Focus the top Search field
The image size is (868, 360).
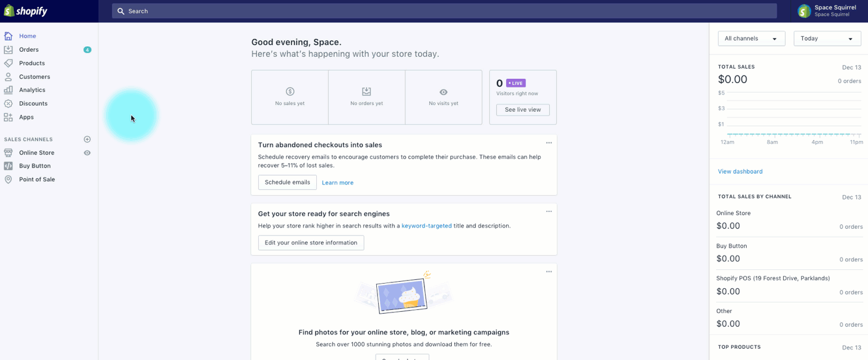point(444,11)
